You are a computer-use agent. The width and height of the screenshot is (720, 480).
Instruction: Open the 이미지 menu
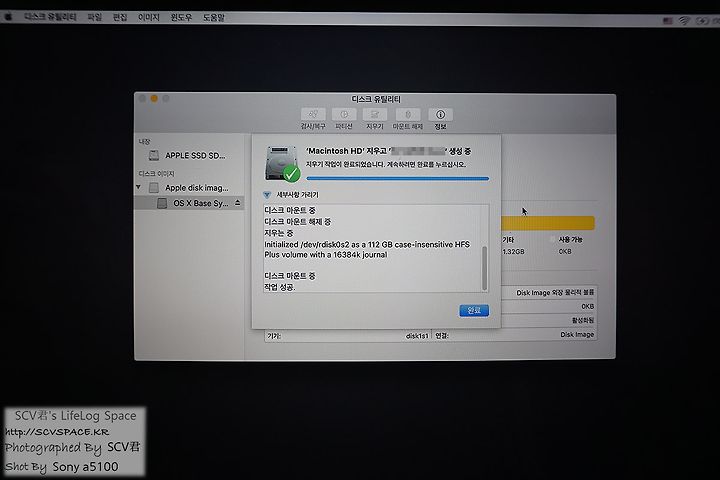pyautogui.click(x=149, y=17)
